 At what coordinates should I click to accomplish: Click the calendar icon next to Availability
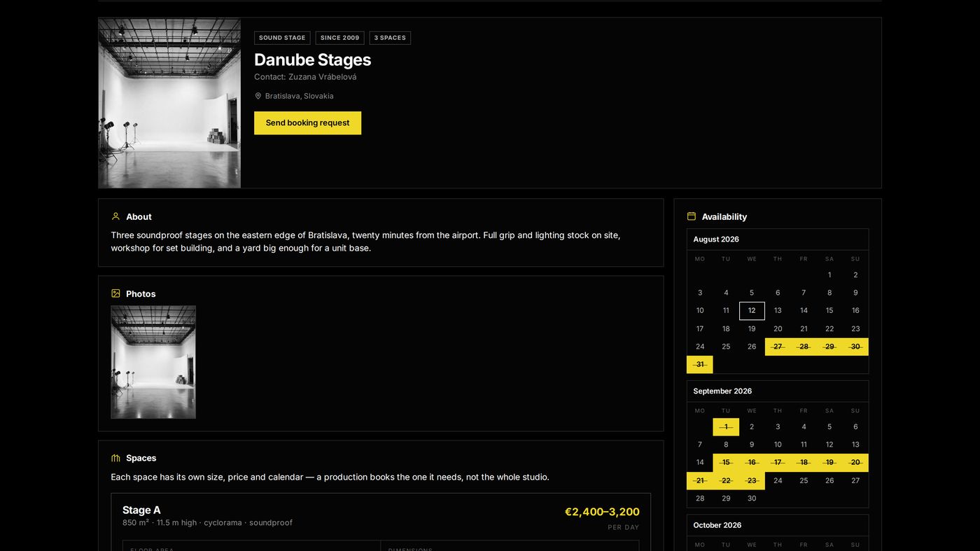point(692,216)
